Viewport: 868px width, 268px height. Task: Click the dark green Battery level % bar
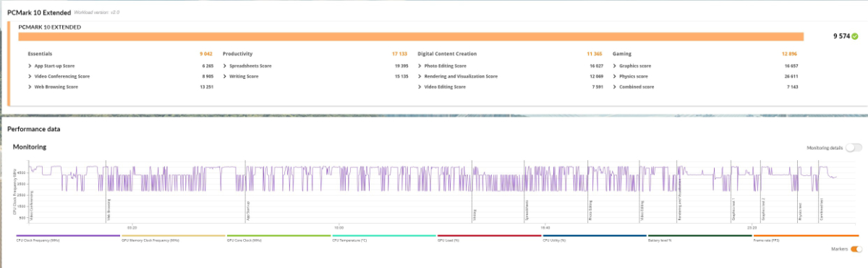(699, 235)
